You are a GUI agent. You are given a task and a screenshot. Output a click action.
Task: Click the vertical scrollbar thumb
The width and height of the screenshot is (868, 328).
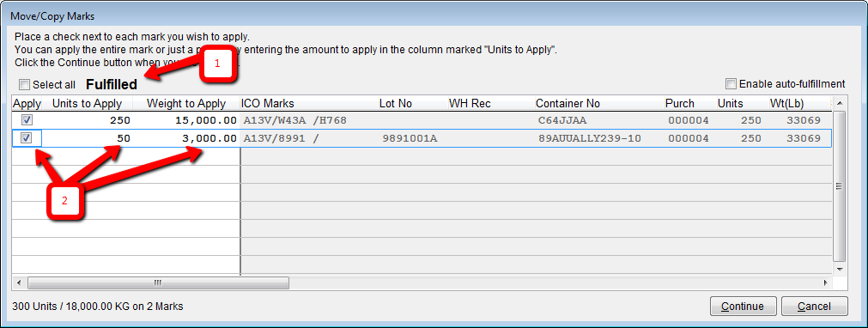tap(840, 186)
